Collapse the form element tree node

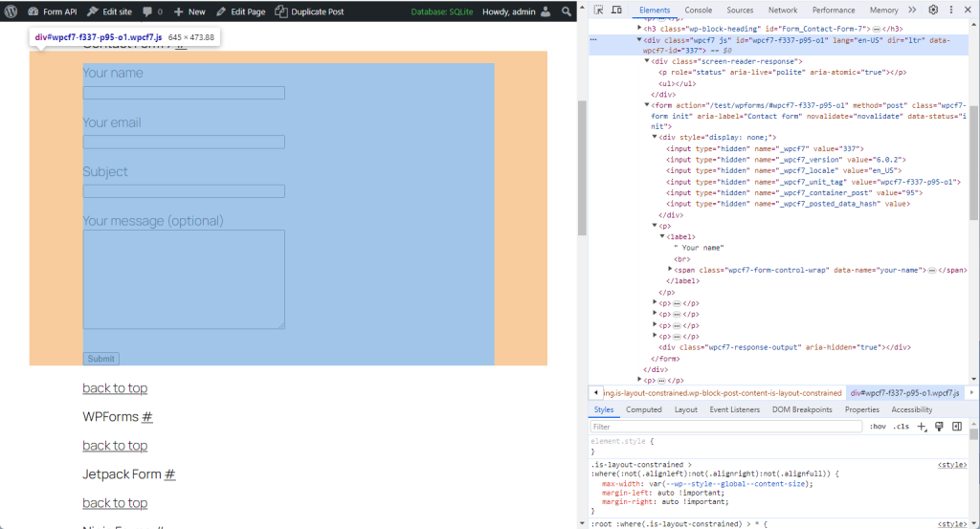(x=648, y=105)
